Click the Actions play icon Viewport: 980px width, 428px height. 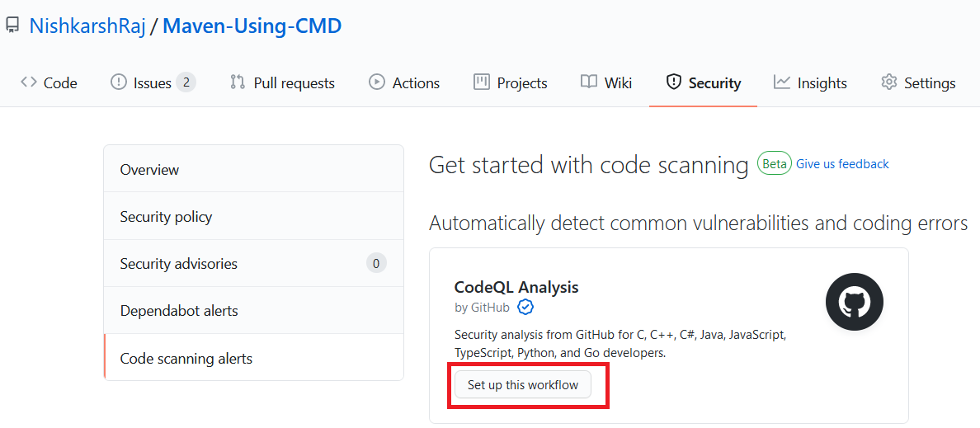[377, 82]
